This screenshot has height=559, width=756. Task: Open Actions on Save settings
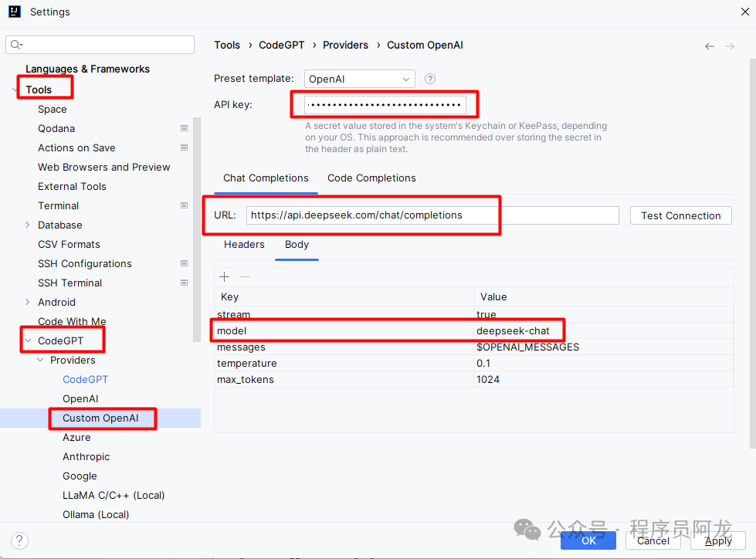tap(76, 147)
